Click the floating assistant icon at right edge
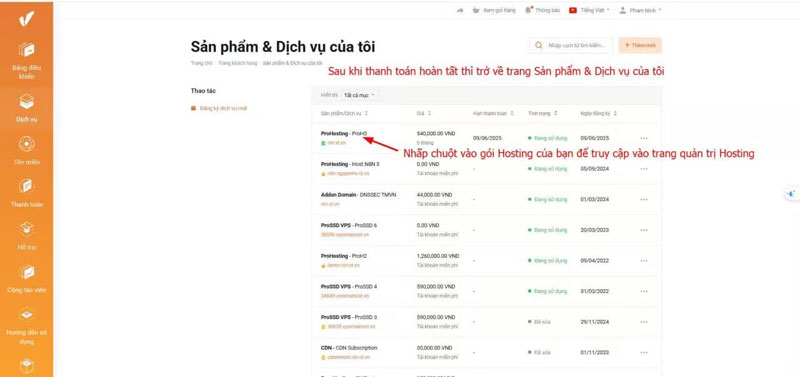This screenshot has width=800, height=377. point(791,194)
